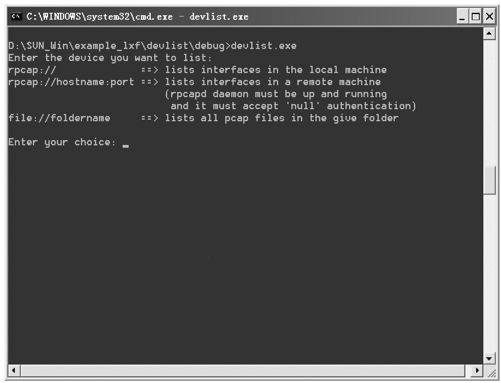Open the cmd.exe system menu icon
The image size is (501, 383).
(16, 16)
